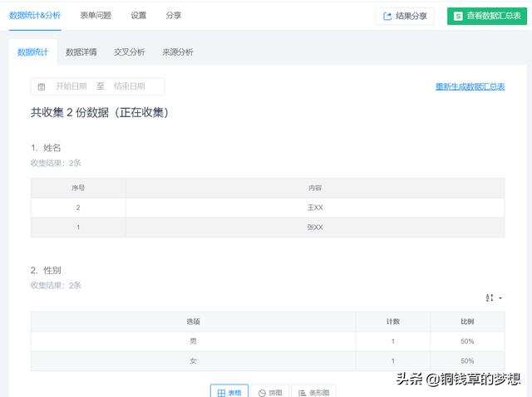532x397 pixels.
Task: Click the 比例 column header
Action: click(466, 321)
